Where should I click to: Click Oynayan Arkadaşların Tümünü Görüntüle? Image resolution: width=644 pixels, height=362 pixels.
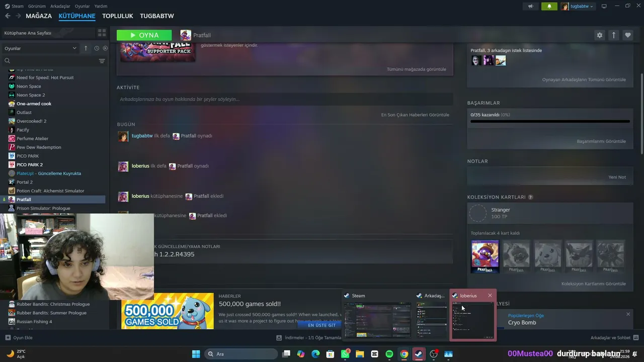tap(584, 79)
